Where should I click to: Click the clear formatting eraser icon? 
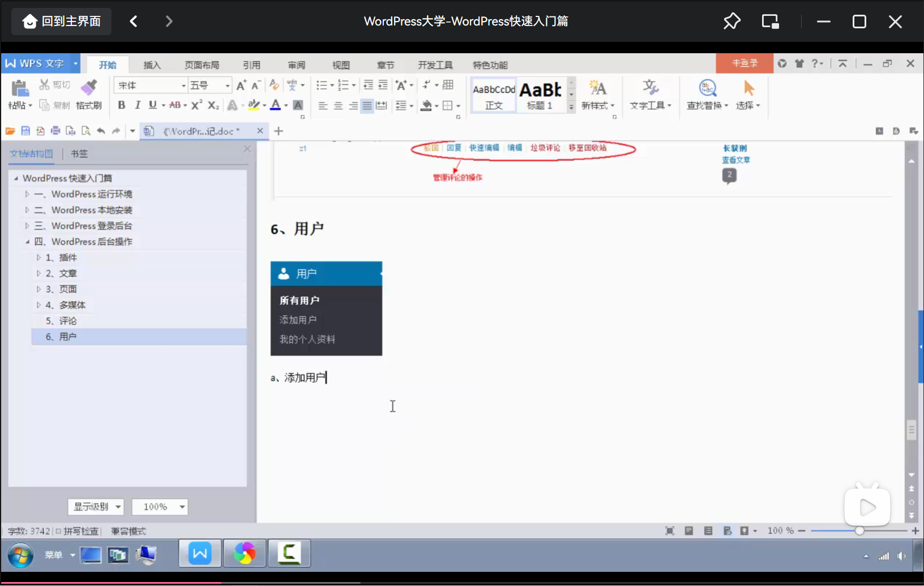275,85
